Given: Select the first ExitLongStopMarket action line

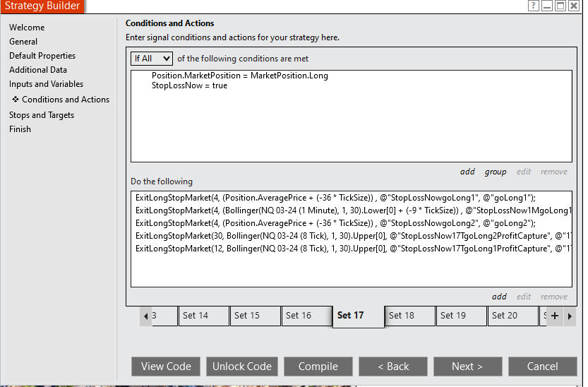Looking at the screenshot, I should [x=335, y=198].
